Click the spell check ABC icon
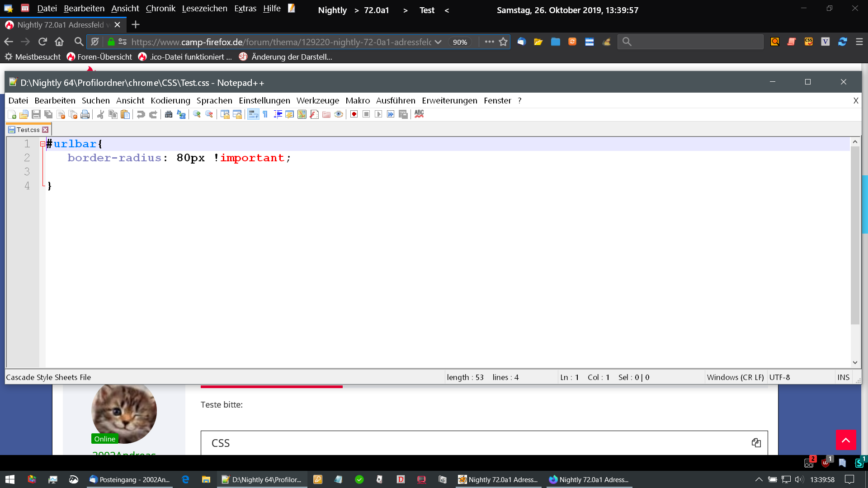Viewport: 868px width, 488px height. point(419,114)
